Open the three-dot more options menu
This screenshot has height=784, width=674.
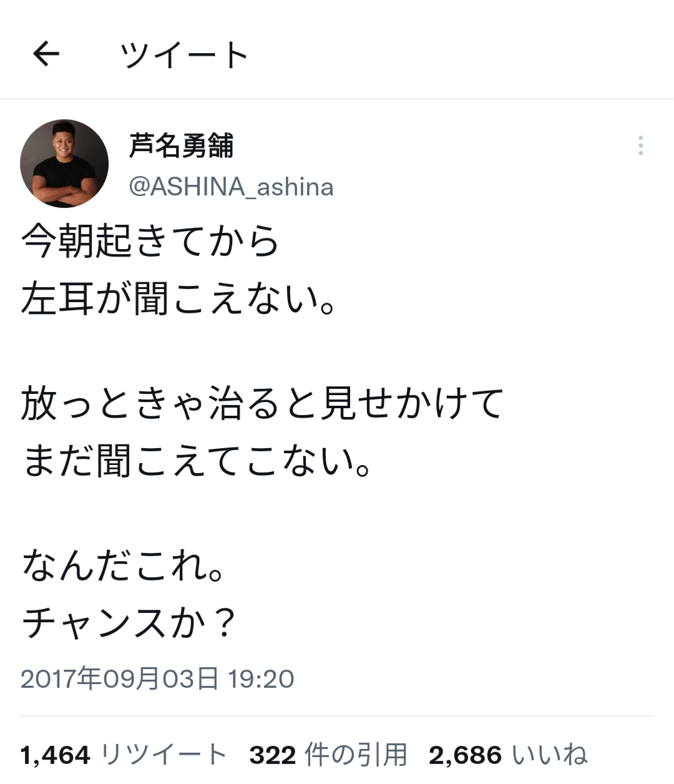click(640, 145)
